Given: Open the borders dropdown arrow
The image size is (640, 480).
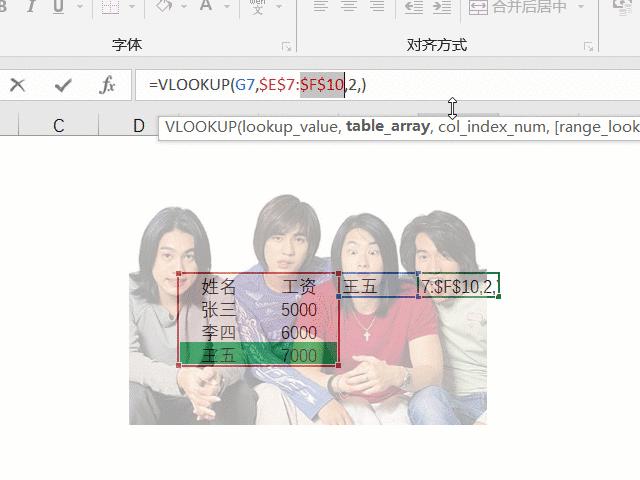Looking at the screenshot, I should (131, 6).
